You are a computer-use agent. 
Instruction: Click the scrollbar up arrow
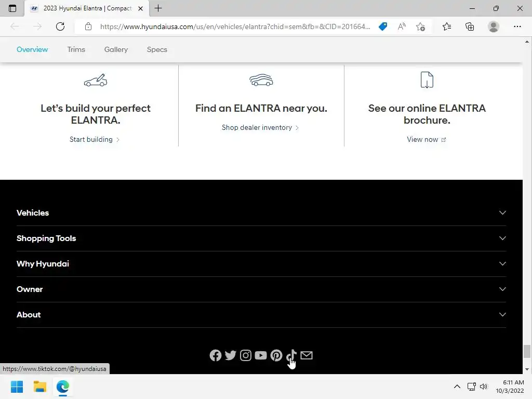click(x=527, y=42)
